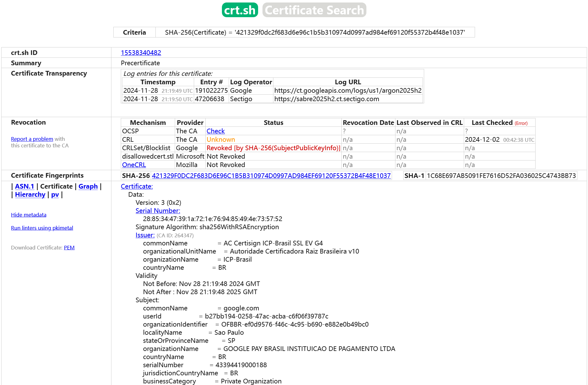Switch to Hierarchy view

30,195
